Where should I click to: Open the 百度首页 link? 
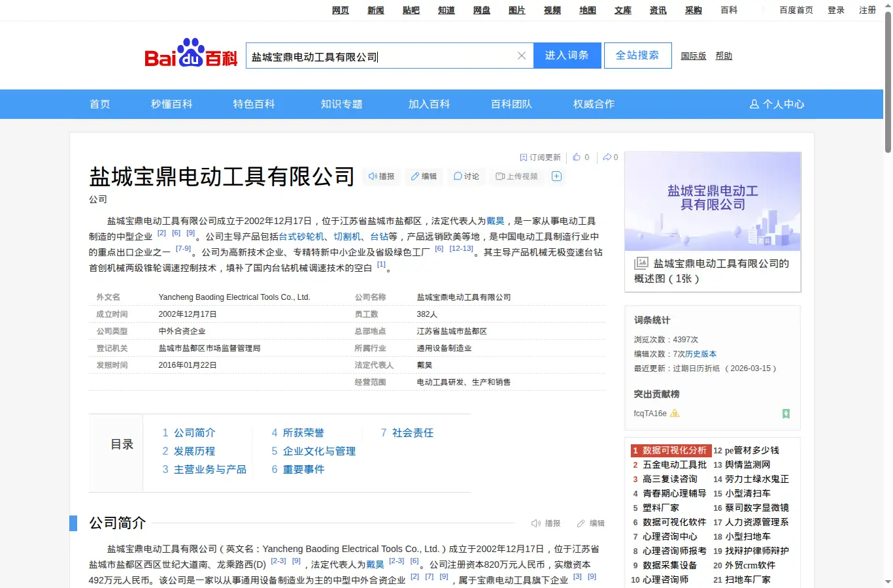[x=796, y=10]
